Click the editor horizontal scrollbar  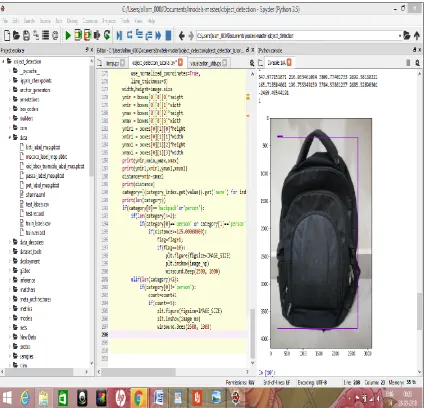click(138, 371)
